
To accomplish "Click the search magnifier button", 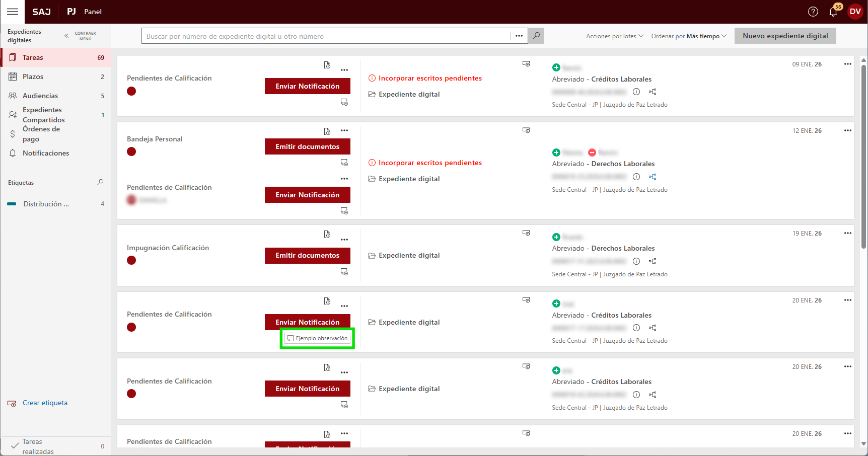I will 536,36.
